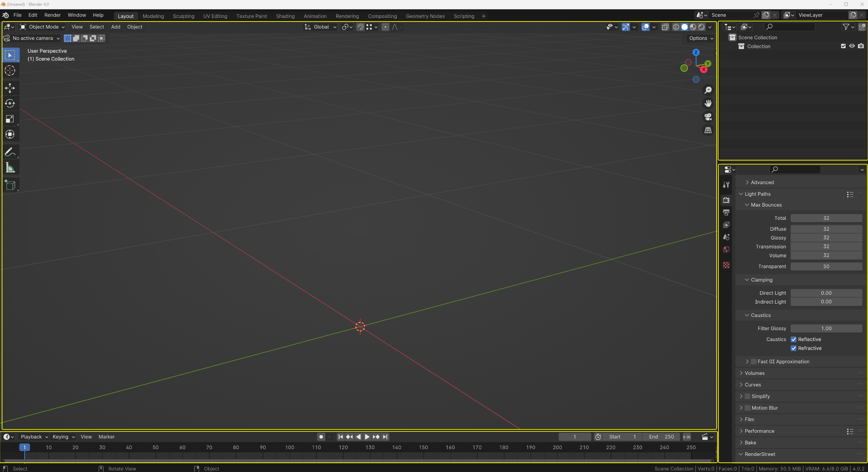Enable the Simplify checkbox

tap(748, 396)
